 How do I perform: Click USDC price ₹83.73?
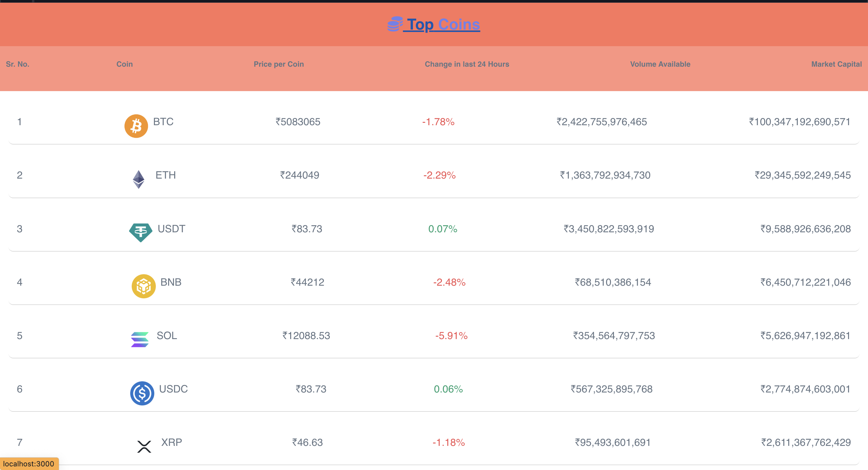click(x=311, y=389)
